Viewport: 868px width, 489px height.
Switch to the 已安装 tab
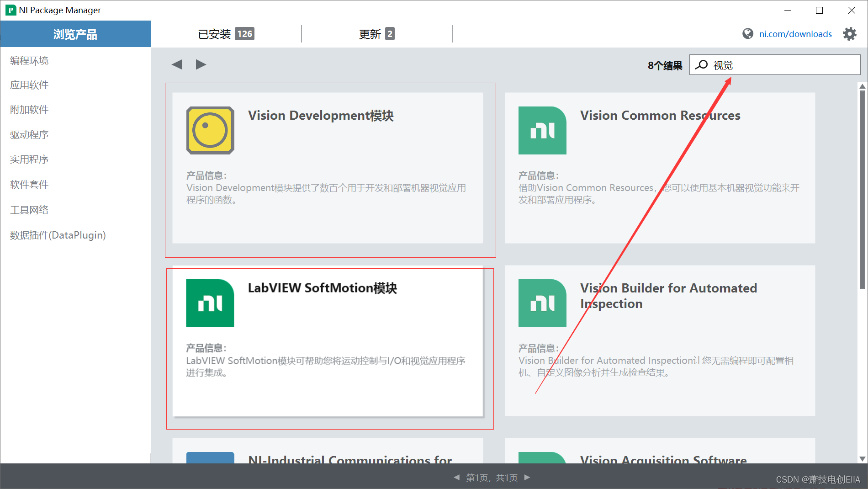(226, 34)
